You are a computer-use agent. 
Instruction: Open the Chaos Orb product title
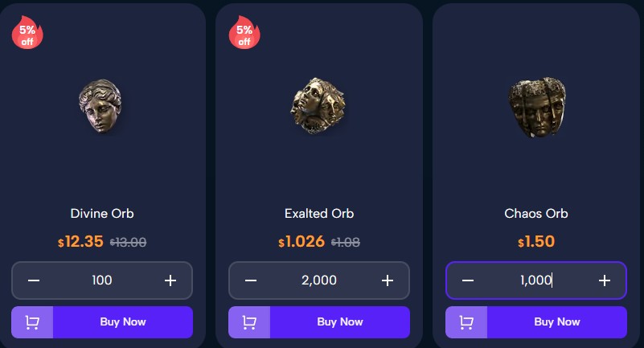pyautogui.click(x=536, y=214)
